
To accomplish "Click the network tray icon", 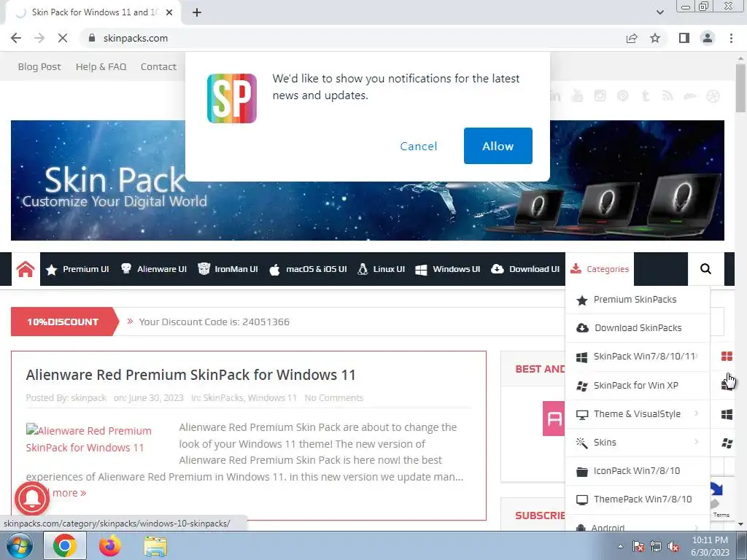I will pos(656,546).
